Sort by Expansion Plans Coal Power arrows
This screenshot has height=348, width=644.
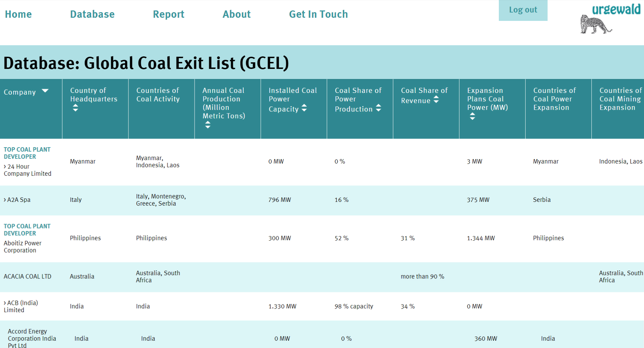click(472, 116)
